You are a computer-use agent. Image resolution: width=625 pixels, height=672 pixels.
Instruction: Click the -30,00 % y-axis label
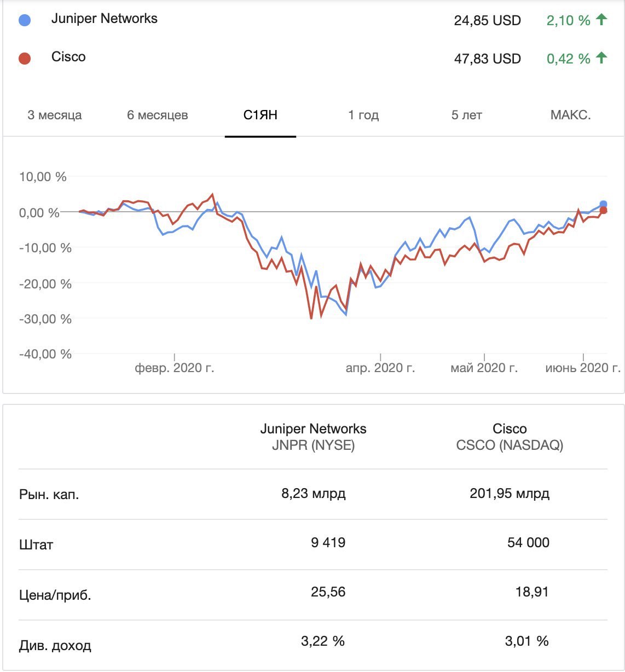[45, 318]
